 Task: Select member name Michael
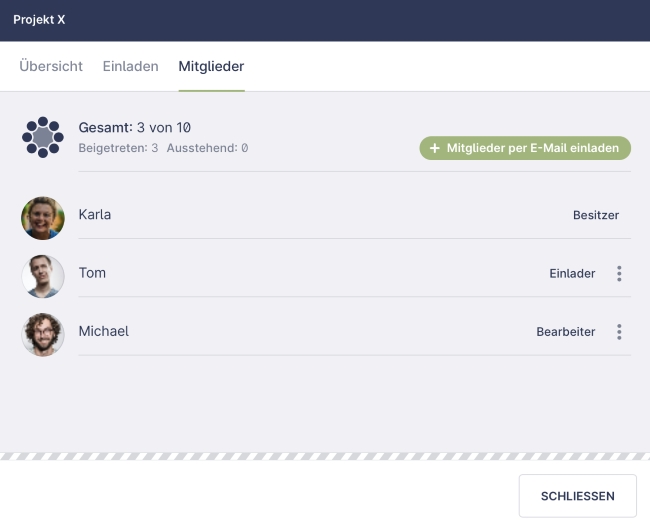pos(104,331)
